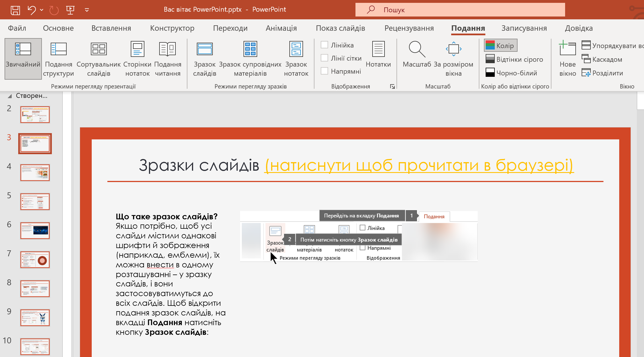This screenshot has height=357, width=644.
Task: Click the Zoom magnifier (Масштаб)
Action: (x=417, y=54)
